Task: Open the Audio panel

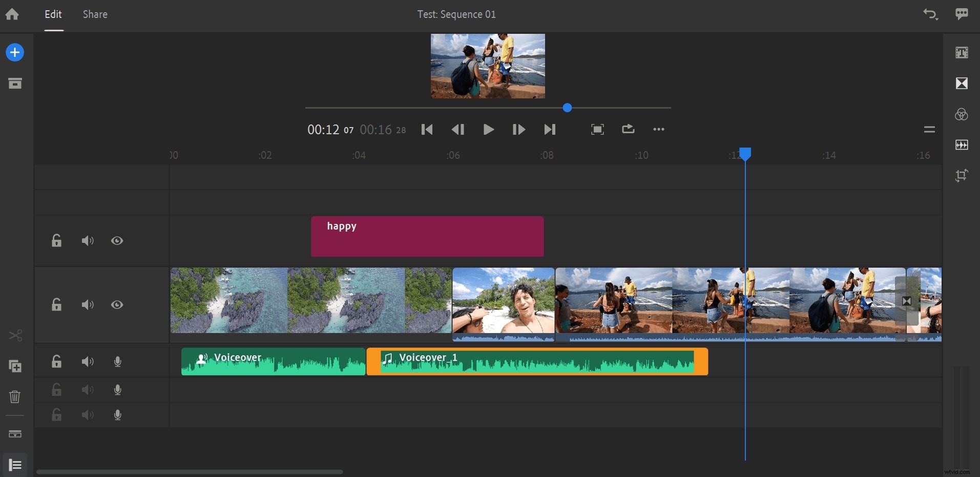Action: [962, 145]
